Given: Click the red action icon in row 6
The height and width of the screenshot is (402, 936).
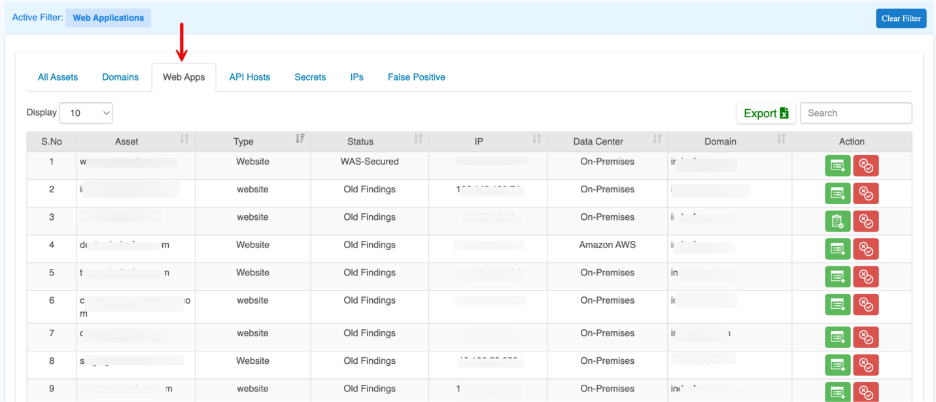Looking at the screenshot, I should [866, 305].
